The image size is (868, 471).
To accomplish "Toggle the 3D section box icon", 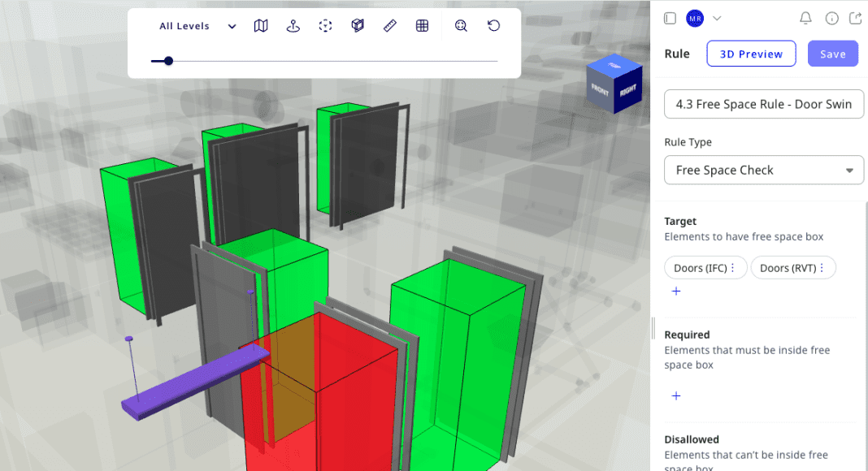I will (358, 26).
